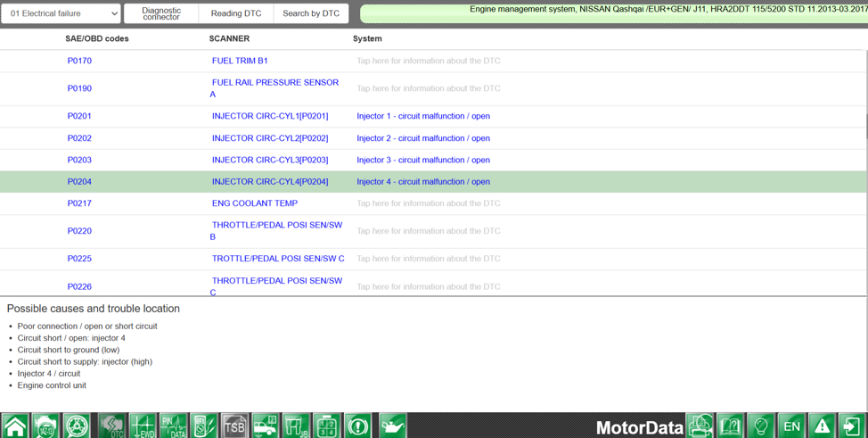Open the engine code search icon

tap(45, 426)
